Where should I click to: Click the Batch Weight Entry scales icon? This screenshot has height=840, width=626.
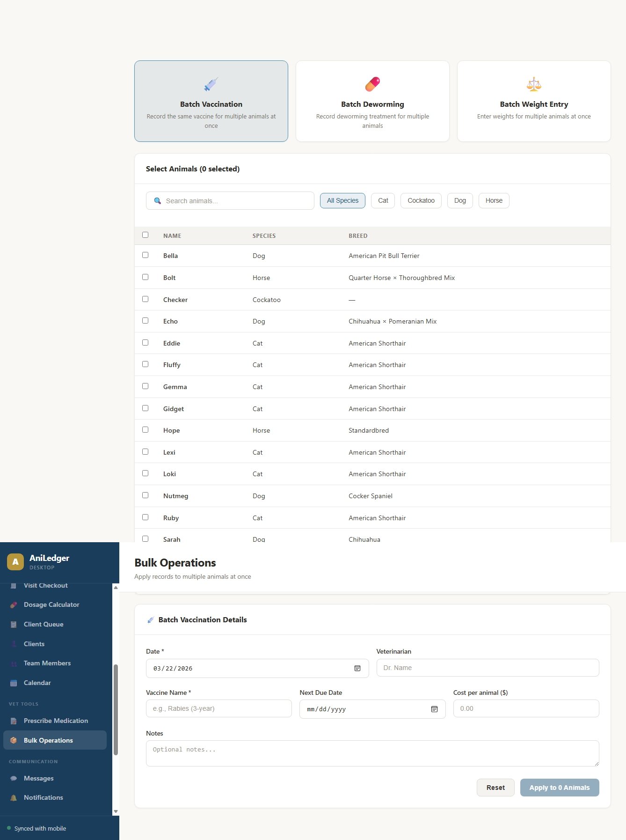[x=534, y=84]
